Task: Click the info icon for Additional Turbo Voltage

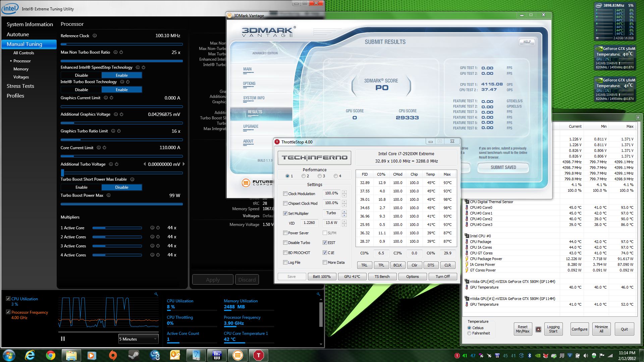Action: 111,164
